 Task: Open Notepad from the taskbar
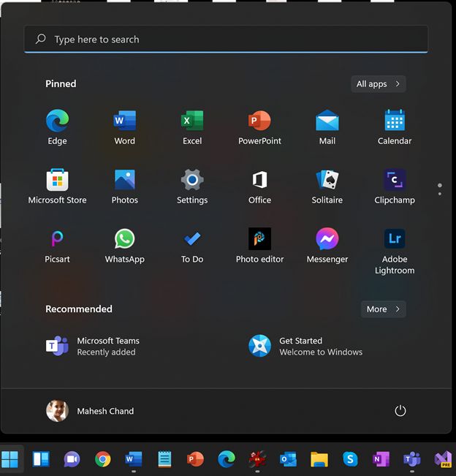[x=164, y=458]
